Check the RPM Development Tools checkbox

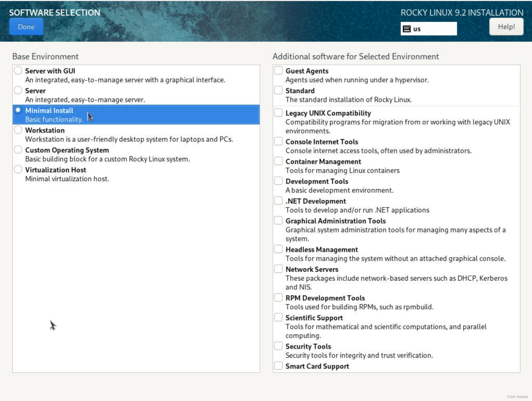(278, 297)
